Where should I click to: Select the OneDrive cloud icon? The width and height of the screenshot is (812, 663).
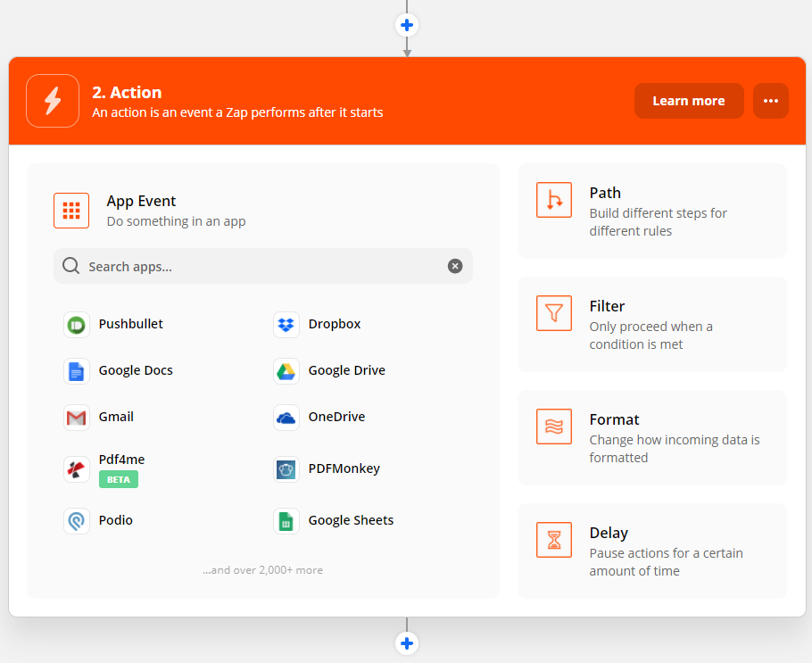[286, 417]
